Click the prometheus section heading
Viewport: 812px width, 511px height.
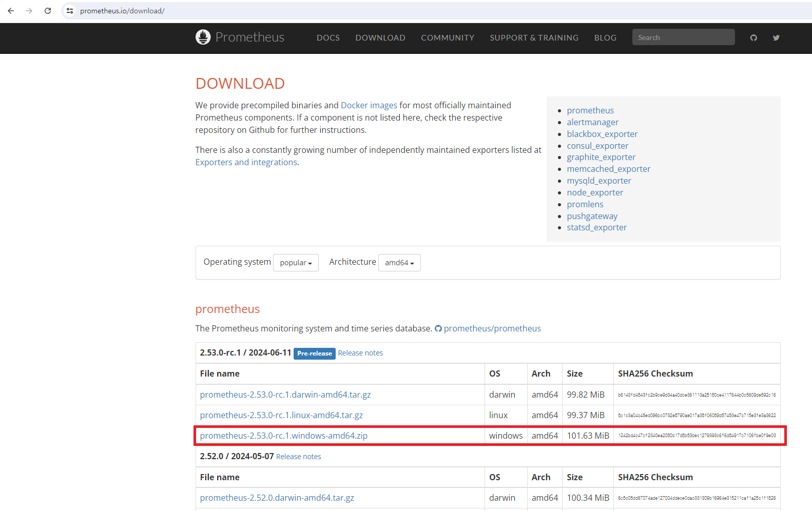click(227, 309)
